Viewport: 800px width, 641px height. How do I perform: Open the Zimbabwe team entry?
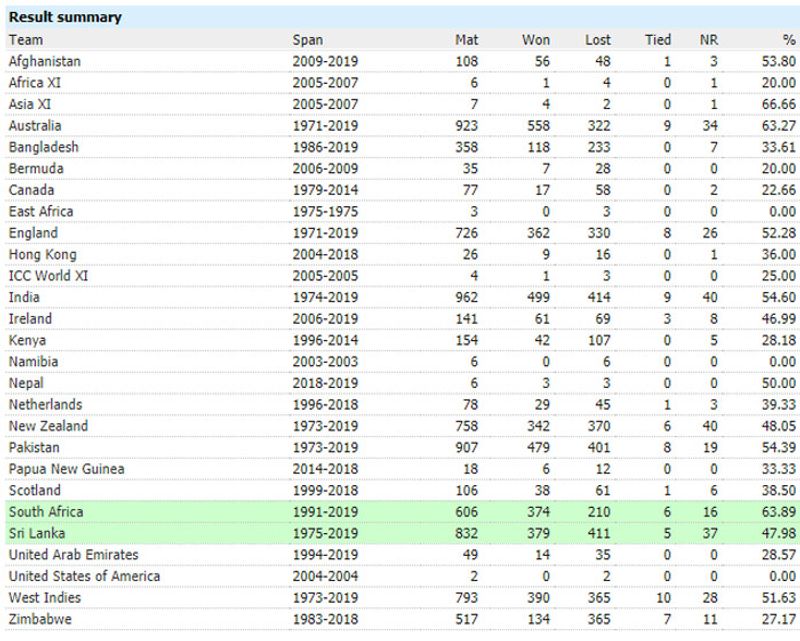pos(38,619)
